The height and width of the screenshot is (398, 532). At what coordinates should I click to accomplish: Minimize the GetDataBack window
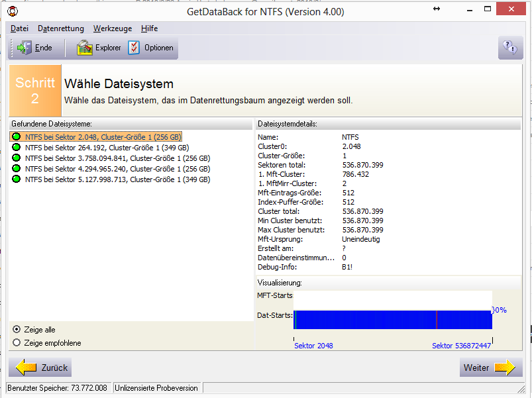[470, 9]
